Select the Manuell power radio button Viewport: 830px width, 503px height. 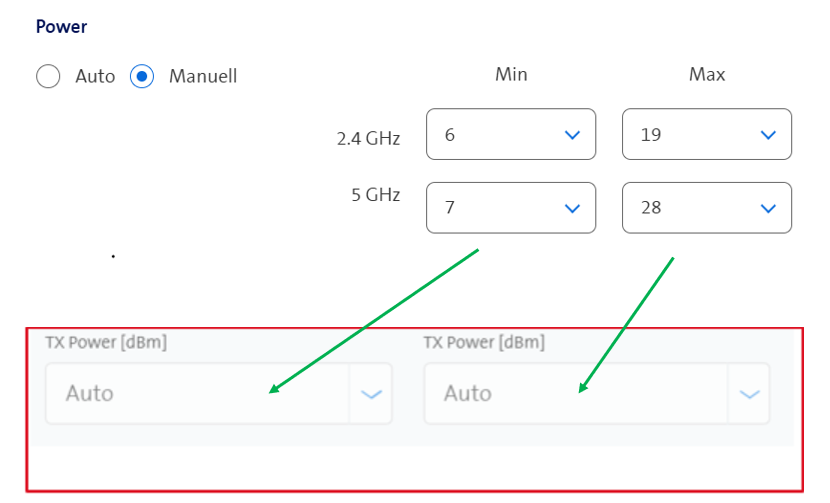coord(142,76)
